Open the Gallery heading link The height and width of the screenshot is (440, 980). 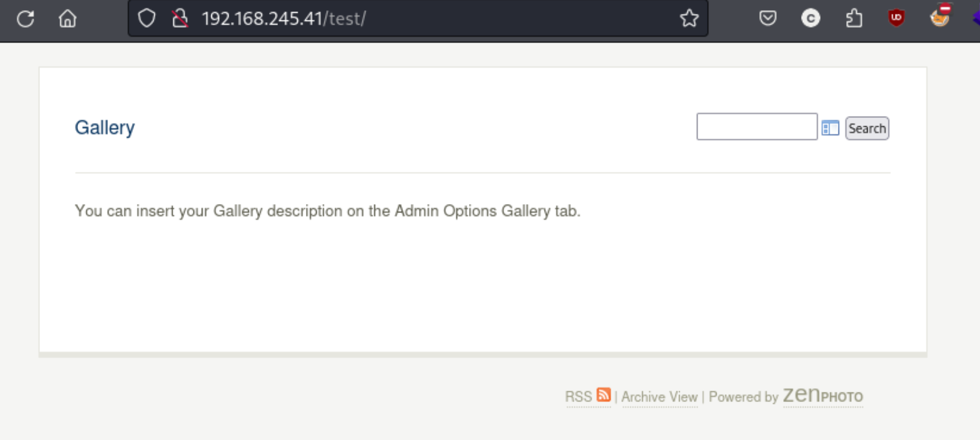pos(105,127)
